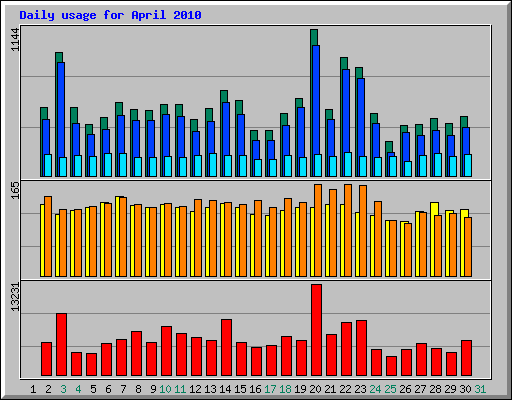Viewport: 512px width, 400px height.
Task: Click day label '5' on the x-axis
Action: point(93,389)
